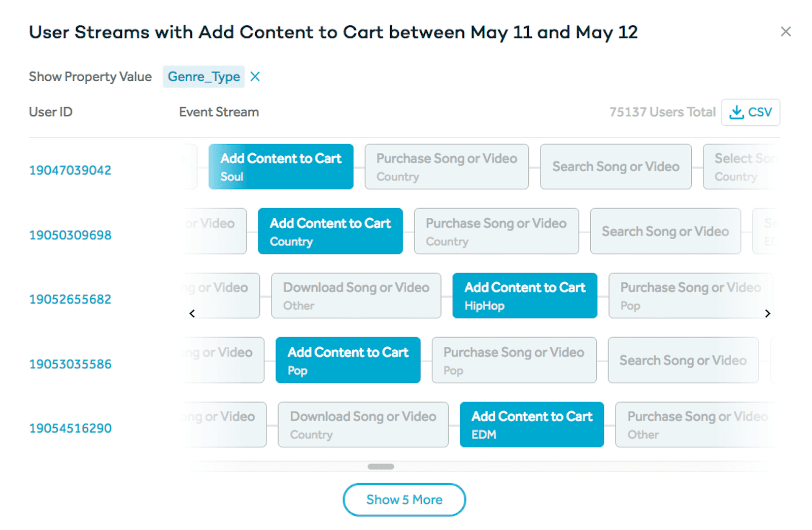
Task: Select the Add Content to Cart EDM event
Action: pyautogui.click(x=531, y=425)
